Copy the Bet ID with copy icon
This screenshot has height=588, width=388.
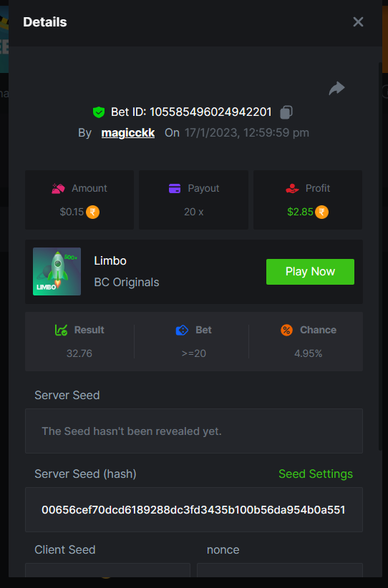coord(286,112)
